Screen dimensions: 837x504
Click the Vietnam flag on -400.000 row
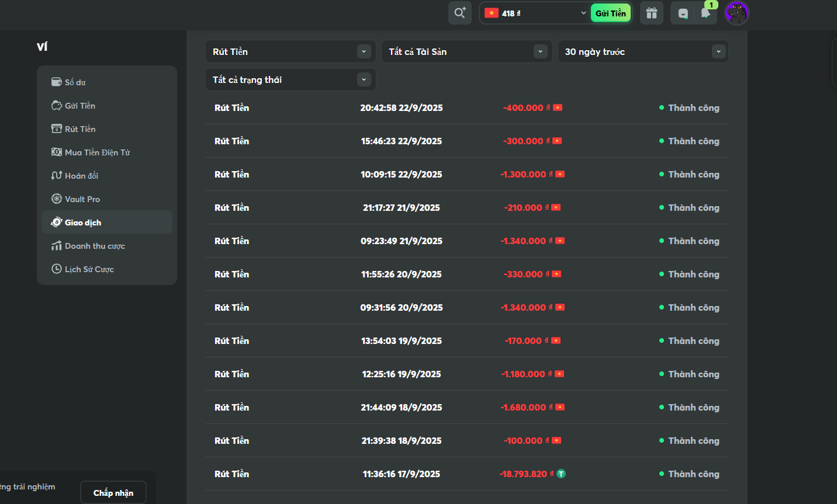[558, 107]
